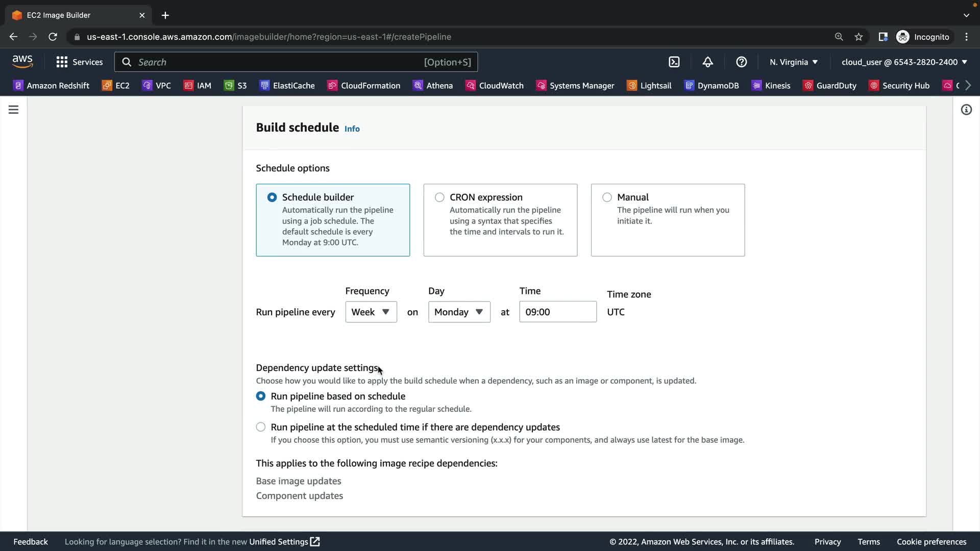Open AWS CloudShell icon
Image resolution: width=980 pixels, height=551 pixels.
click(674, 62)
